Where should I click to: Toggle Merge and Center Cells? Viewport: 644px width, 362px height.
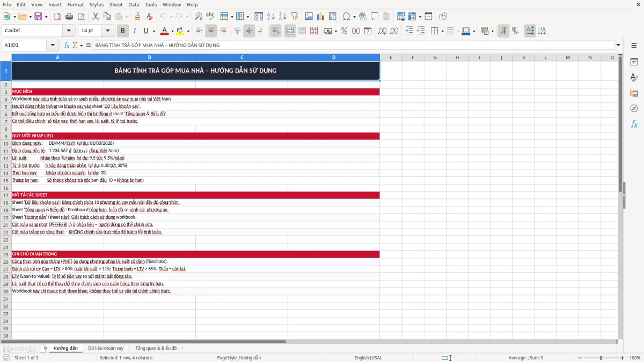click(x=290, y=31)
